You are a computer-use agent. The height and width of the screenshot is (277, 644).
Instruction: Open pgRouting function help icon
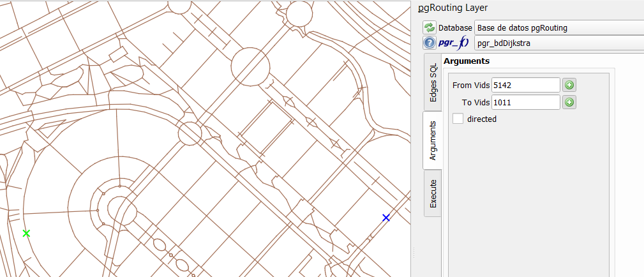429,43
